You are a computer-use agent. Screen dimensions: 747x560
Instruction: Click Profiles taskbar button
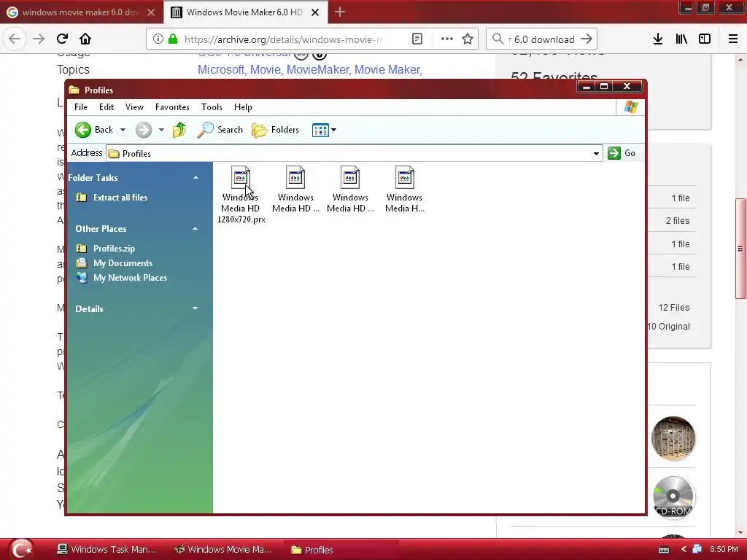click(x=341, y=550)
